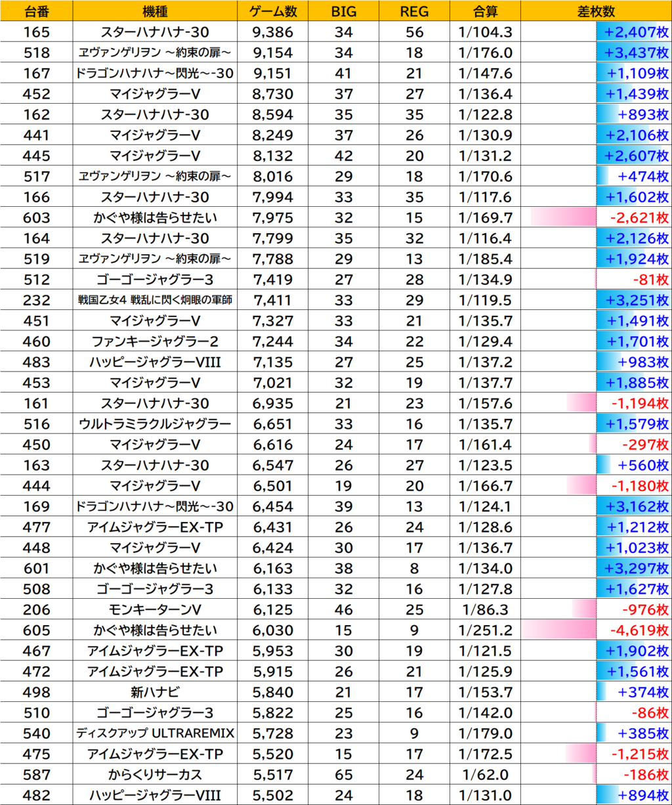Click ドラゴンハナハナ～閃光～-30 in row 169
The width and height of the screenshot is (672, 805).
tap(156, 506)
